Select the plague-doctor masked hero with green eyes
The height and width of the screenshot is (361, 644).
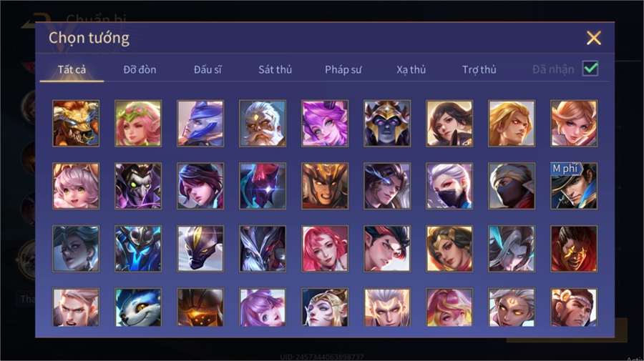[x=138, y=186]
